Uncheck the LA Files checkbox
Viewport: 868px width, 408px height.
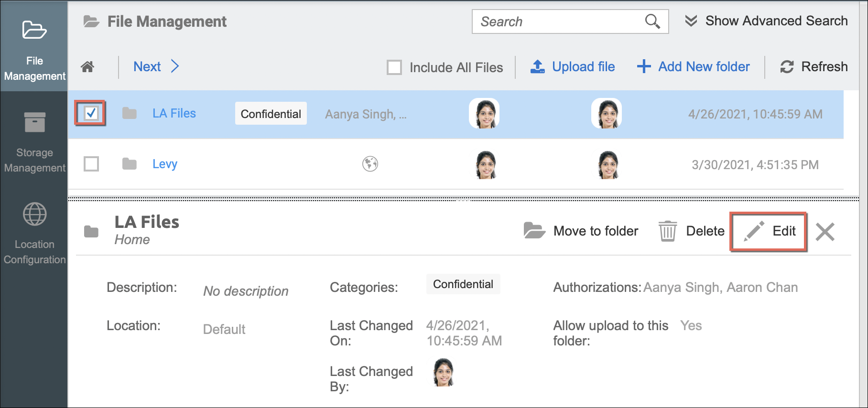coord(91,113)
